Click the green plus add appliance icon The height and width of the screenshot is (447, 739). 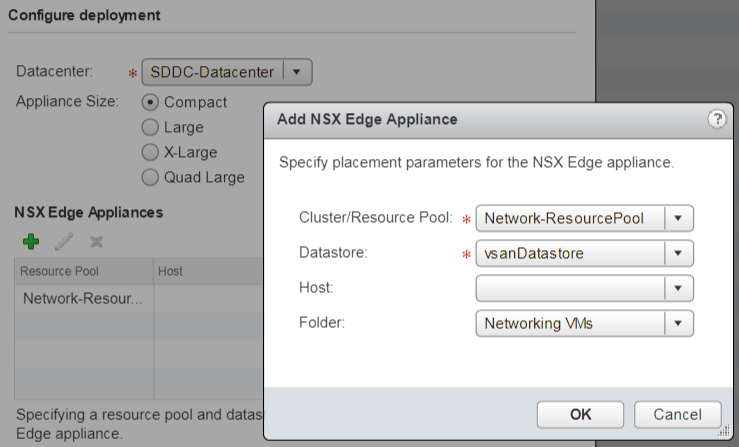pos(31,241)
